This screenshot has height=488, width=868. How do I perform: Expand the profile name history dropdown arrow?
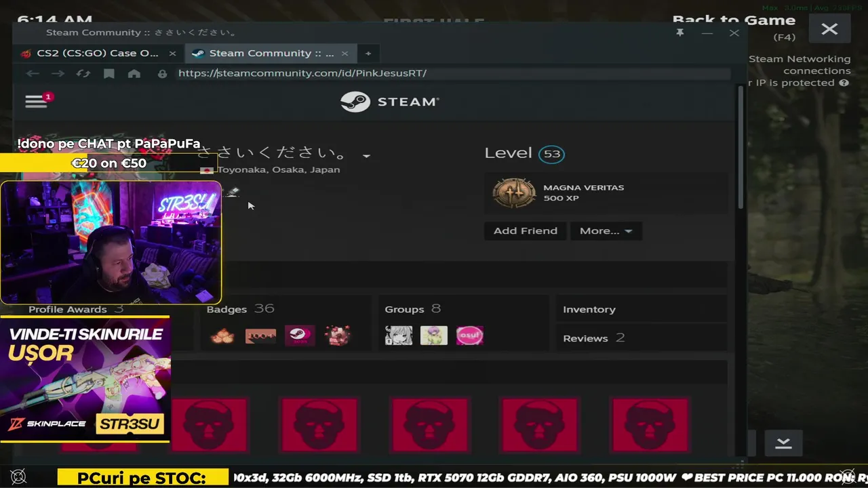pos(366,156)
